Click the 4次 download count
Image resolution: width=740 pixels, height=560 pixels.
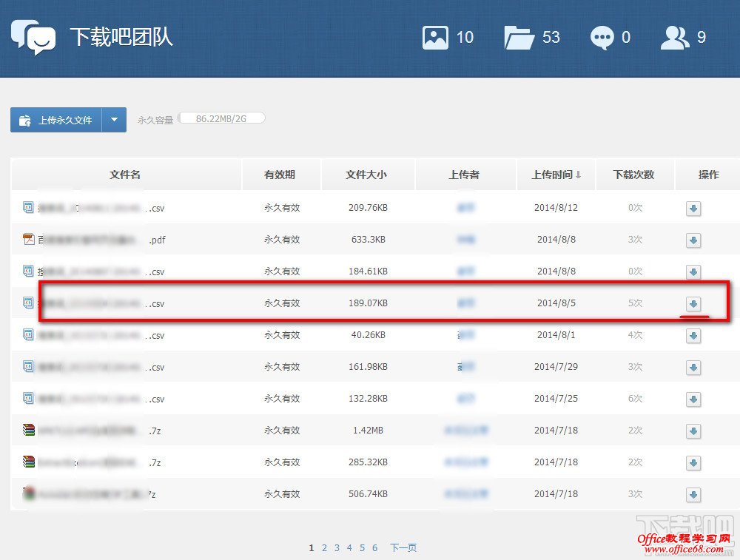pyautogui.click(x=635, y=335)
